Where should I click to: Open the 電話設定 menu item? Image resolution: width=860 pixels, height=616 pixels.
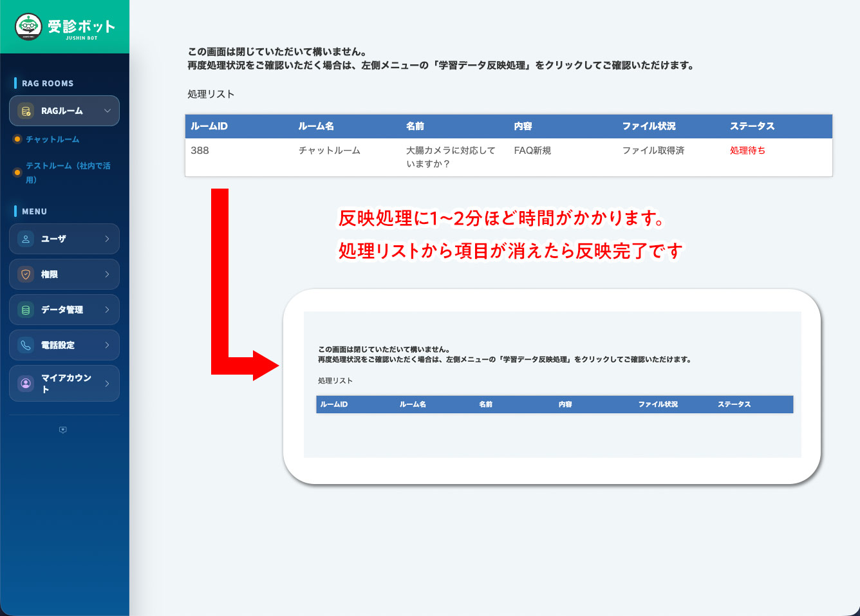point(64,345)
